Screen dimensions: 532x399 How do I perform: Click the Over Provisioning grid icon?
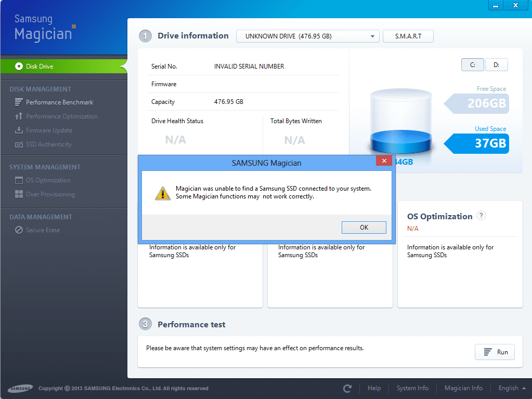point(19,194)
